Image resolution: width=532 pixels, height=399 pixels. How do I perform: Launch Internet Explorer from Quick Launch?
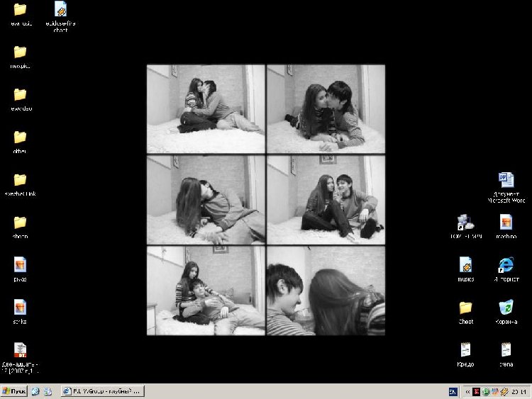pos(35,391)
